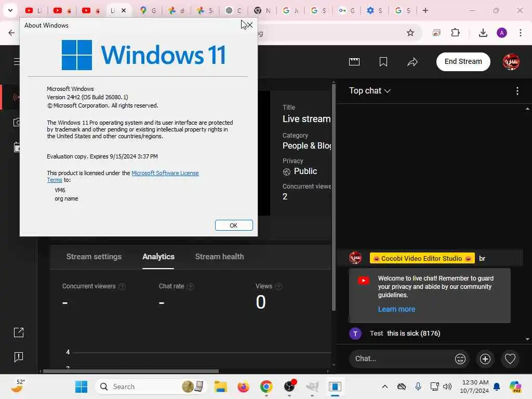Screen dimensions: 532x399
Task: Show hidden system tray icons
Action: point(385,387)
